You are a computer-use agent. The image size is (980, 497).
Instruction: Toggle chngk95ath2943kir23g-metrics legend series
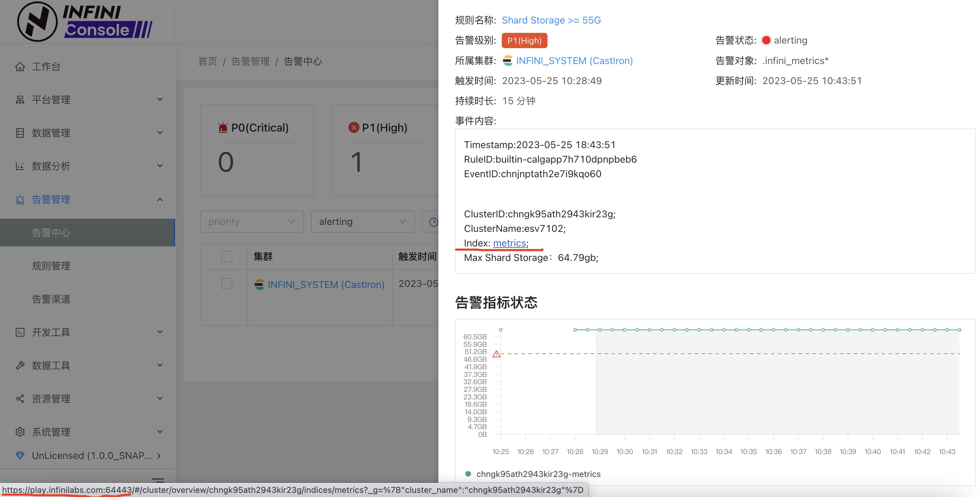tap(533, 474)
